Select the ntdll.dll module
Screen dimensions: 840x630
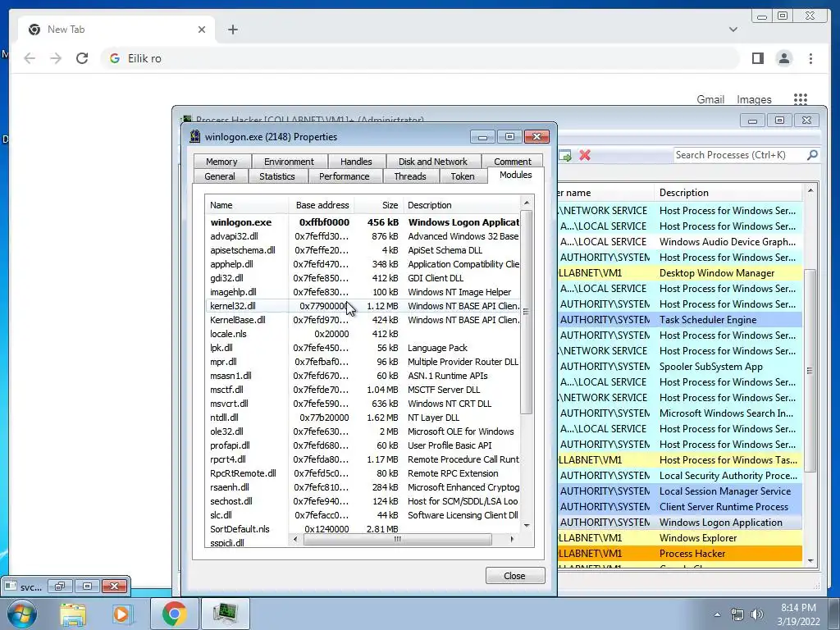[363, 418]
